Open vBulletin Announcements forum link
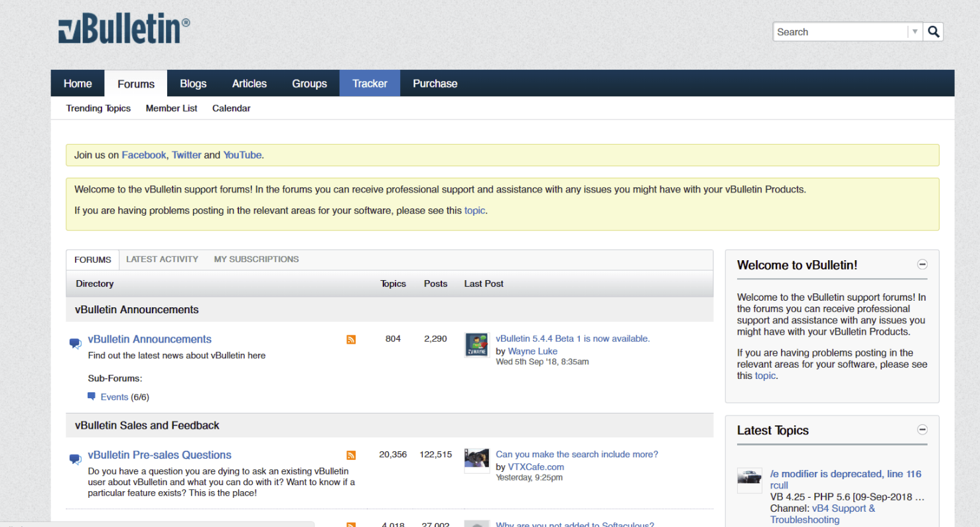 pyautogui.click(x=150, y=339)
